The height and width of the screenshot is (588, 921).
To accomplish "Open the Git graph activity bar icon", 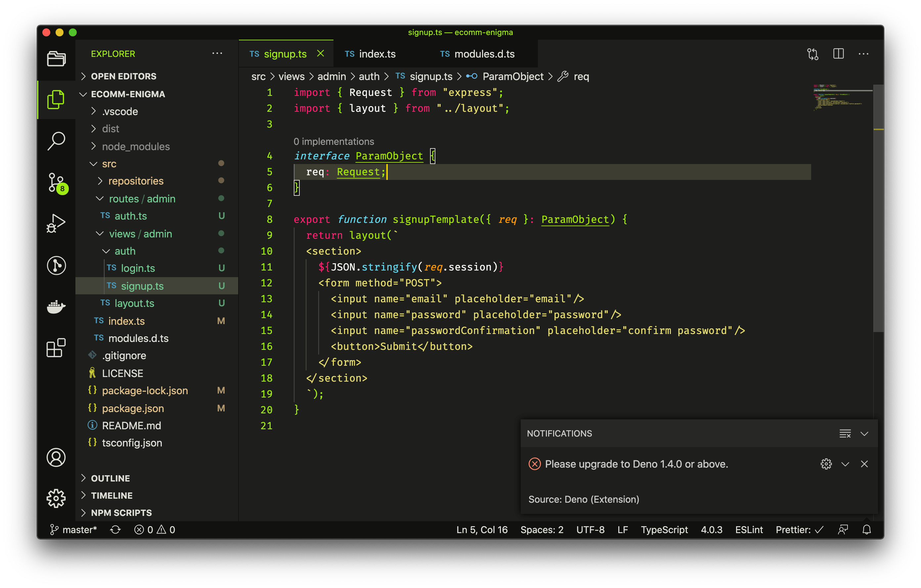I will pos(56,265).
